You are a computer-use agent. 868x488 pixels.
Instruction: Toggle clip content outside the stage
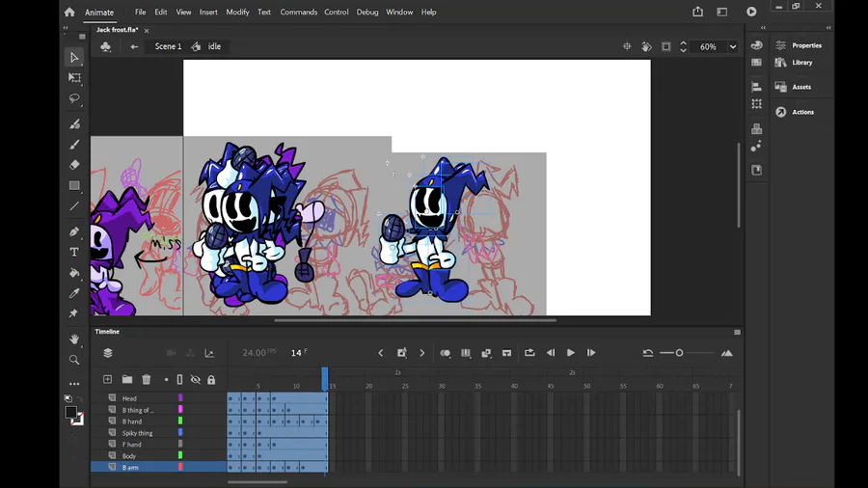665,46
